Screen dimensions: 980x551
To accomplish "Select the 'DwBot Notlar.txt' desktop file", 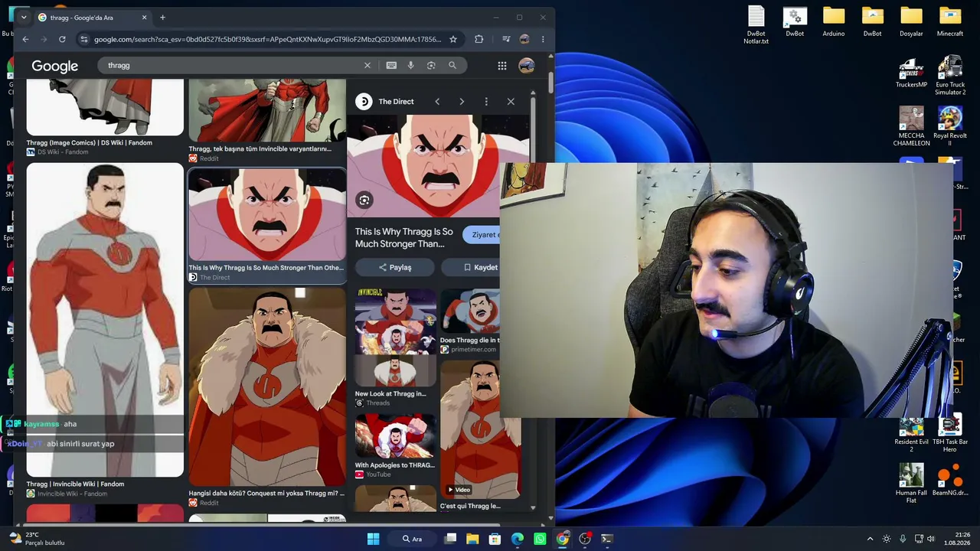I will pos(756,25).
